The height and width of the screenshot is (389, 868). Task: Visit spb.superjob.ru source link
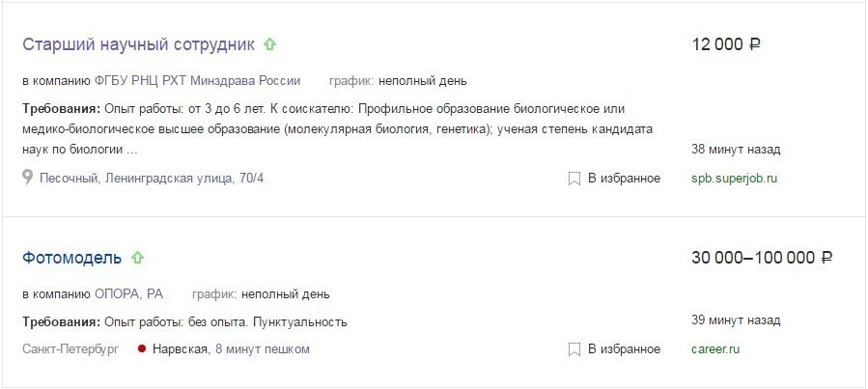click(734, 179)
